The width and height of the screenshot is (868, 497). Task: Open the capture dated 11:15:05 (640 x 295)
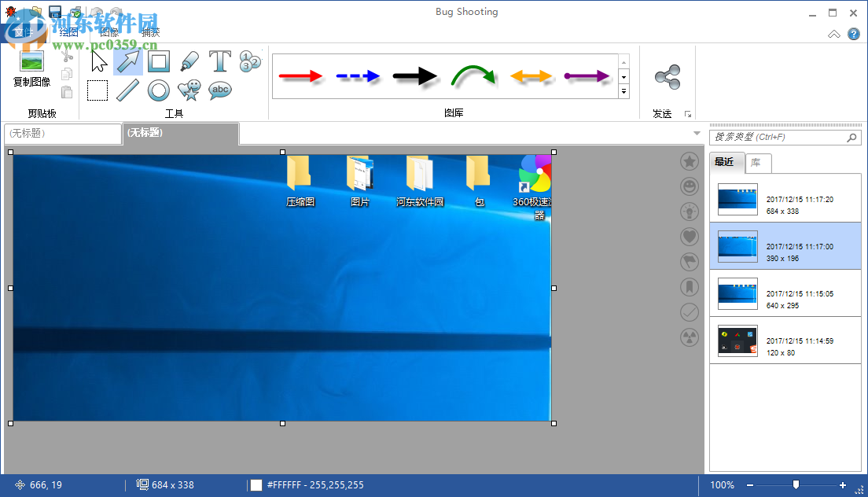coord(785,293)
